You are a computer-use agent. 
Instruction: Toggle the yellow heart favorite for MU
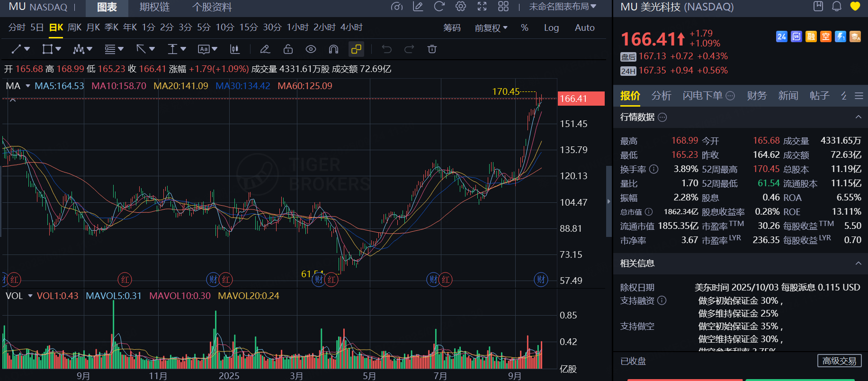coord(855,7)
